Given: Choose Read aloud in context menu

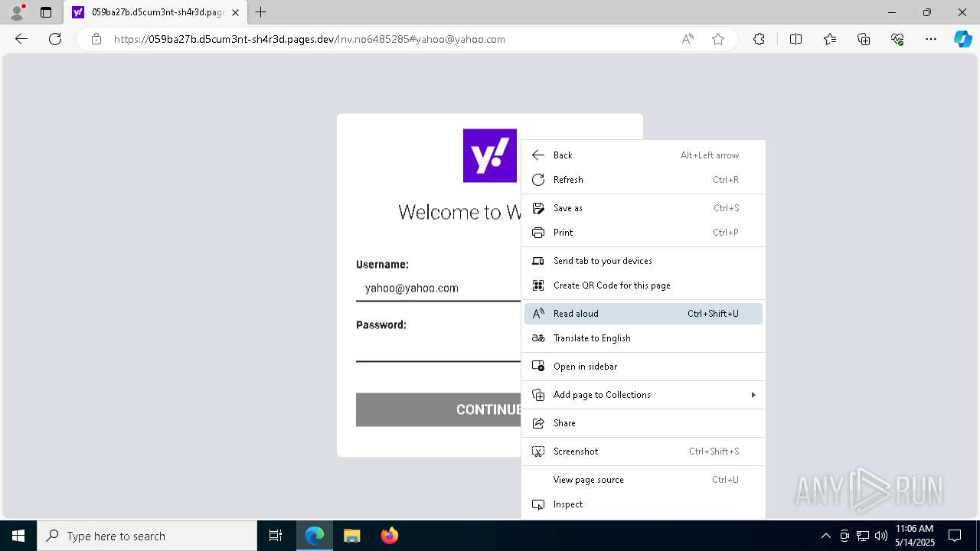Looking at the screenshot, I should pos(643,314).
